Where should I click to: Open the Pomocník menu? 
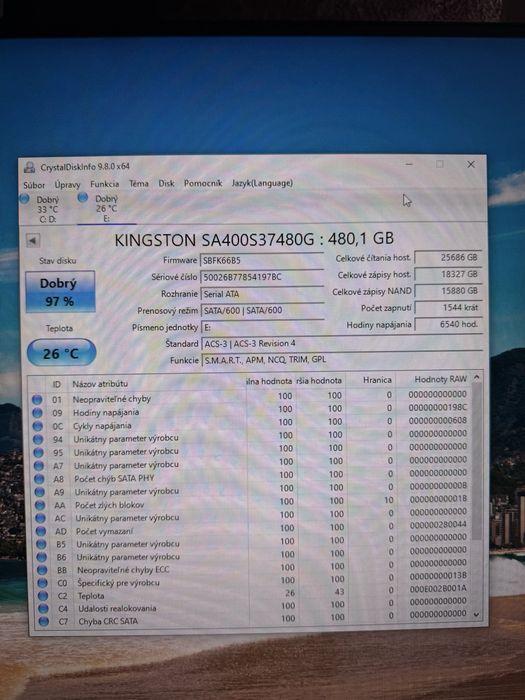[x=203, y=183]
